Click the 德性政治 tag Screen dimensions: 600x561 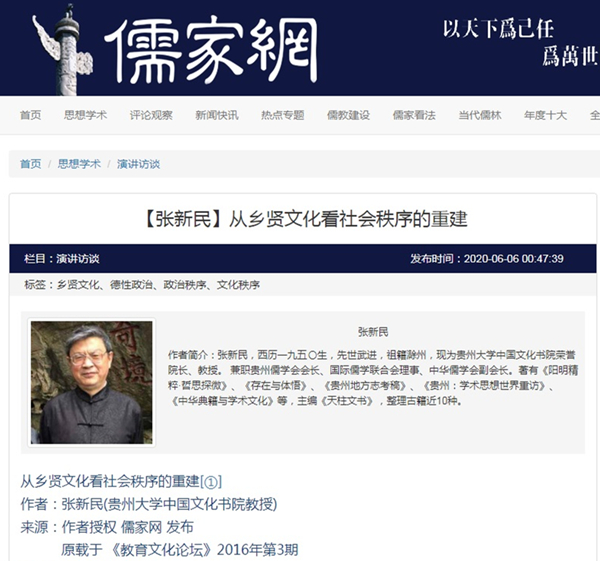point(131,285)
